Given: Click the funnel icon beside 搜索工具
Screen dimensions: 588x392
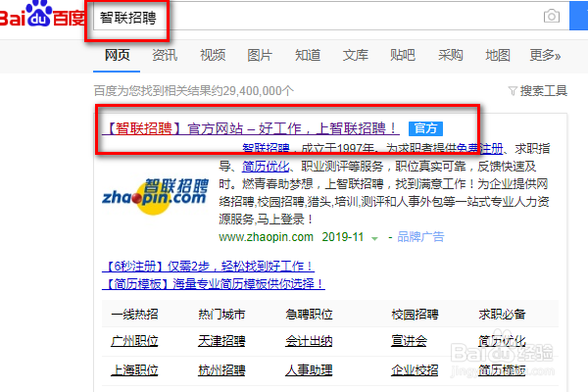Looking at the screenshot, I should tap(513, 91).
